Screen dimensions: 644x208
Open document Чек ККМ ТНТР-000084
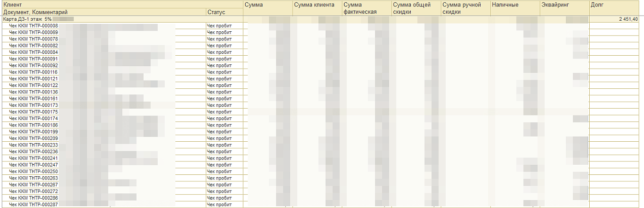(x=34, y=52)
